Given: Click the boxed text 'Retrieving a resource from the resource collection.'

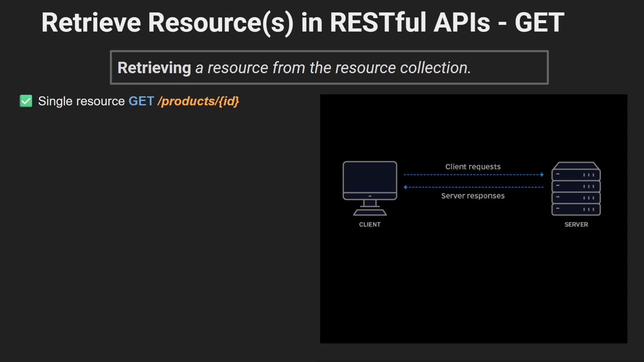Looking at the screenshot, I should click(x=294, y=68).
